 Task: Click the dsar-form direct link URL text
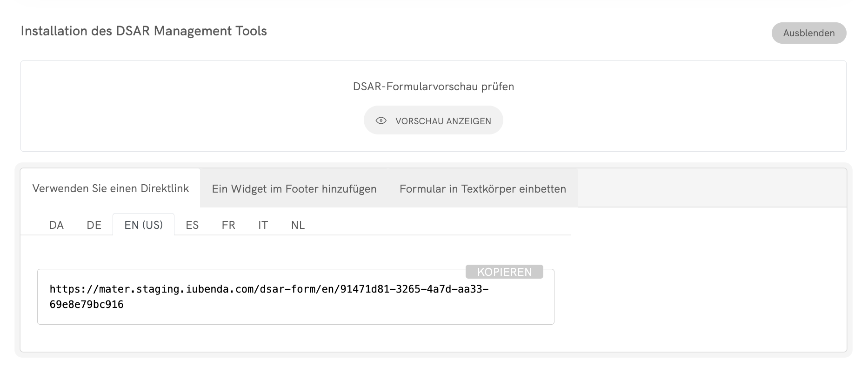269,289
